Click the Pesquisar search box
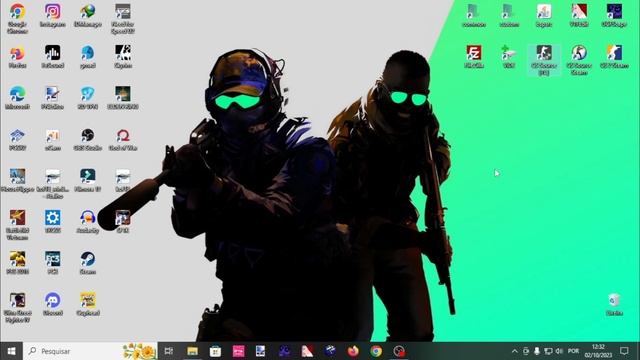 (90, 351)
